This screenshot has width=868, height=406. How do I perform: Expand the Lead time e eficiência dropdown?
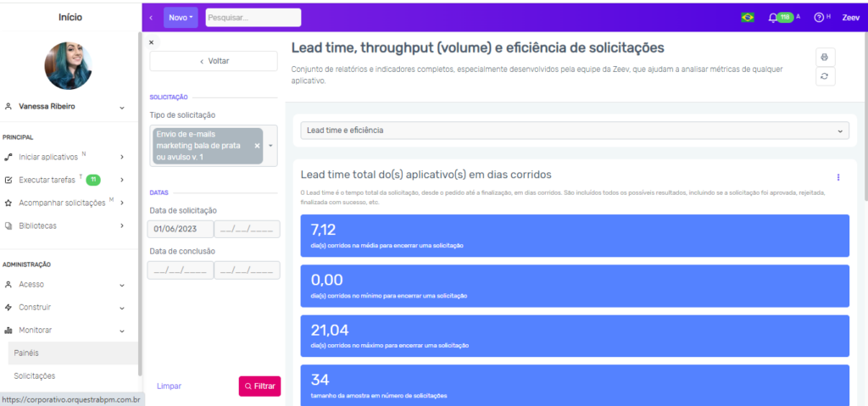click(x=574, y=131)
